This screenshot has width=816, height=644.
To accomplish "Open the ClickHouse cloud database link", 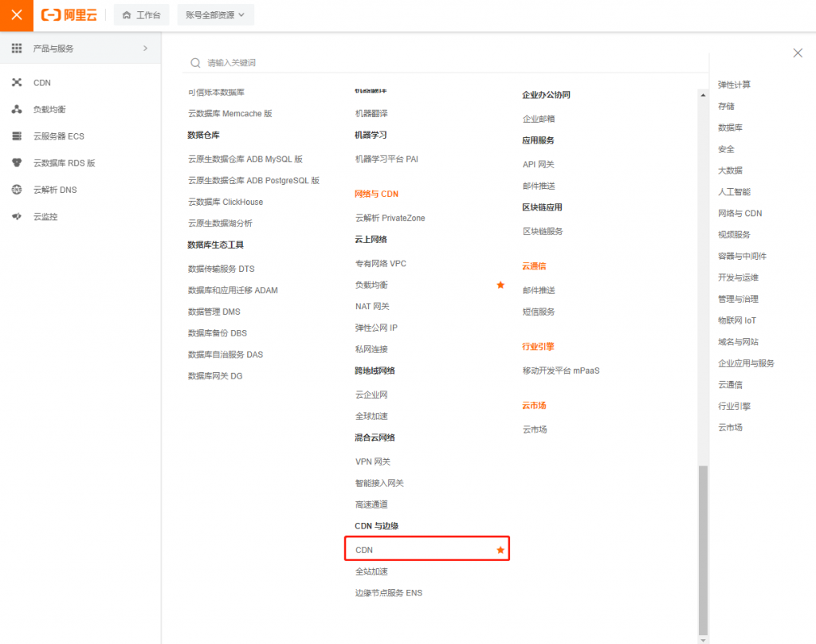I will pyautogui.click(x=226, y=202).
